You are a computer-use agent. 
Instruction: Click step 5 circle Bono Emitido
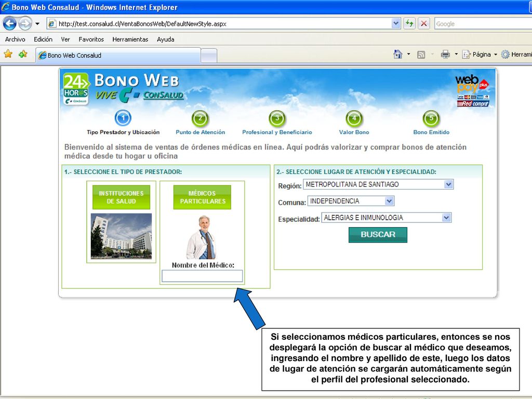(431, 118)
